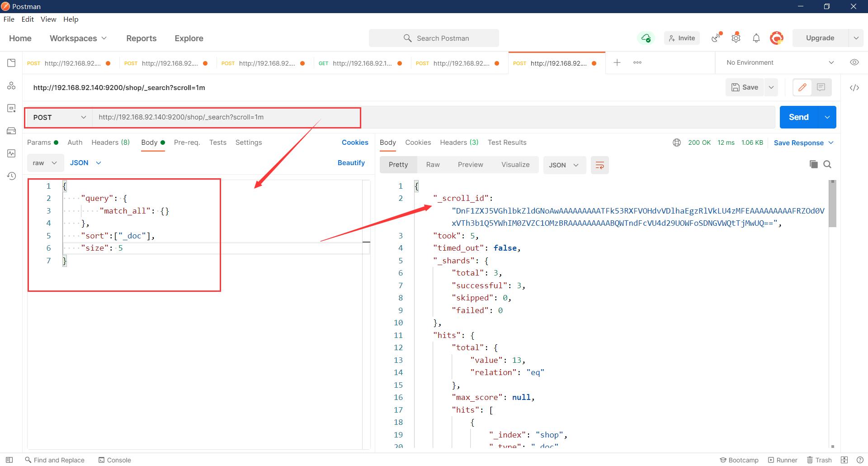Viewport: 868px width, 466px height.
Task: Open the Console
Action: (115, 460)
